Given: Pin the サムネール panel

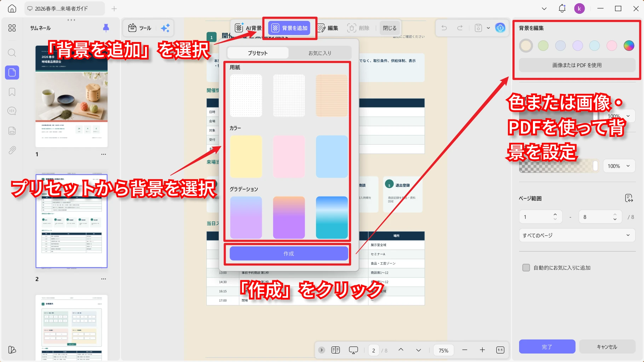Looking at the screenshot, I should 106,28.
